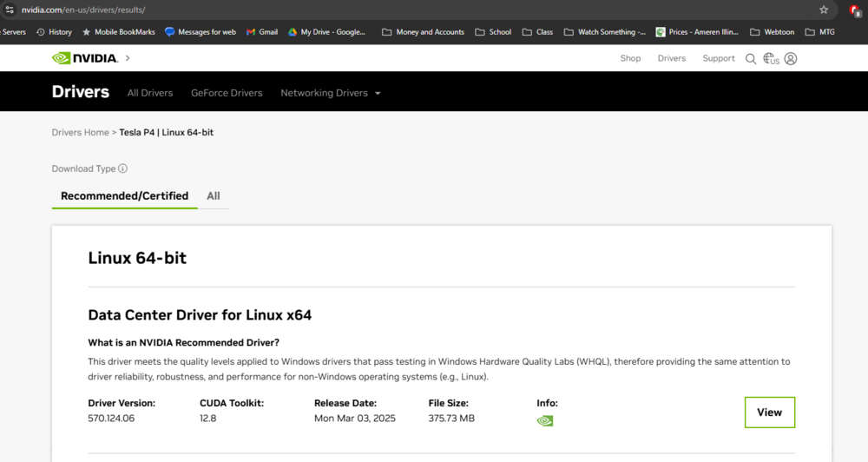Image resolution: width=868 pixels, height=462 pixels.
Task: Open the site info icon in the address bar
Action: coord(10,10)
